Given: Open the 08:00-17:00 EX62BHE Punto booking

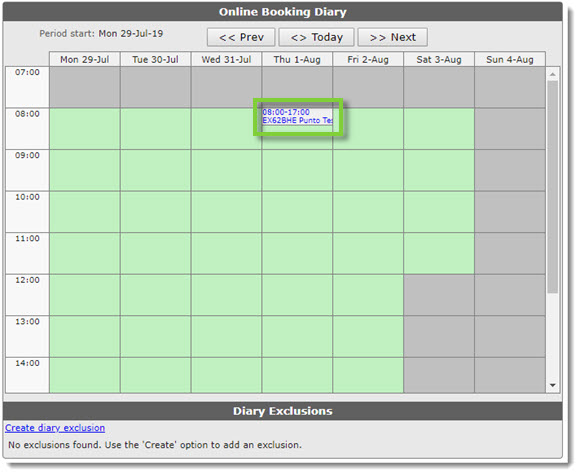Looking at the screenshot, I should point(298,116).
